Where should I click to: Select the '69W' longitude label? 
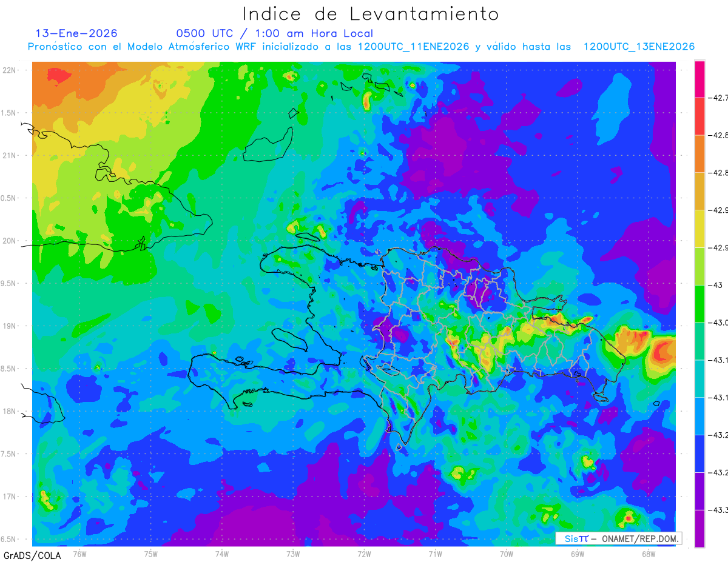(x=578, y=554)
